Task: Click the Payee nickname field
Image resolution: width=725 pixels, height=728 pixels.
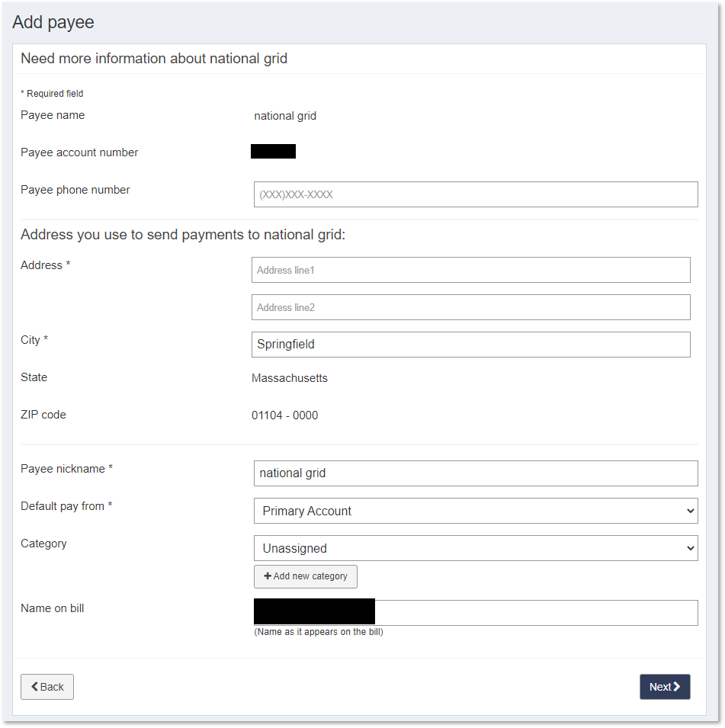Action: 476,473
